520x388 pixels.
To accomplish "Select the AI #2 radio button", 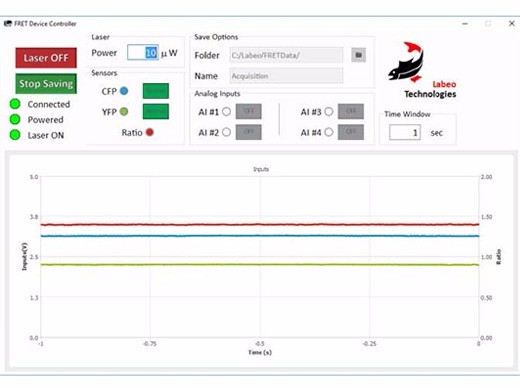I will (x=226, y=132).
